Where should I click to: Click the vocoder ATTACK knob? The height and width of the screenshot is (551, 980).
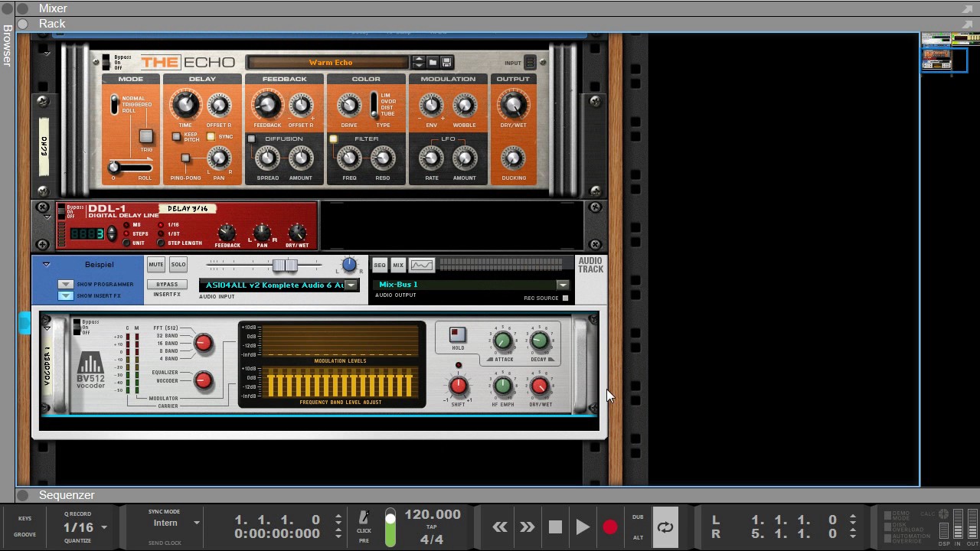point(503,341)
